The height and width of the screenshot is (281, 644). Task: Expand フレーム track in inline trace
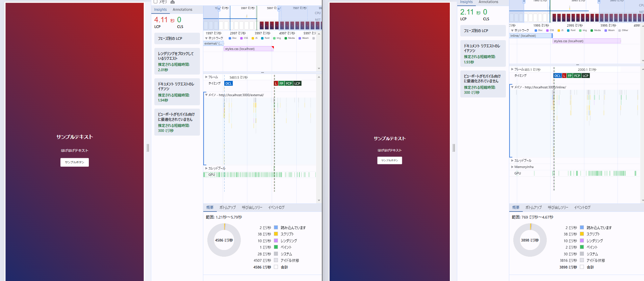[x=512, y=69]
